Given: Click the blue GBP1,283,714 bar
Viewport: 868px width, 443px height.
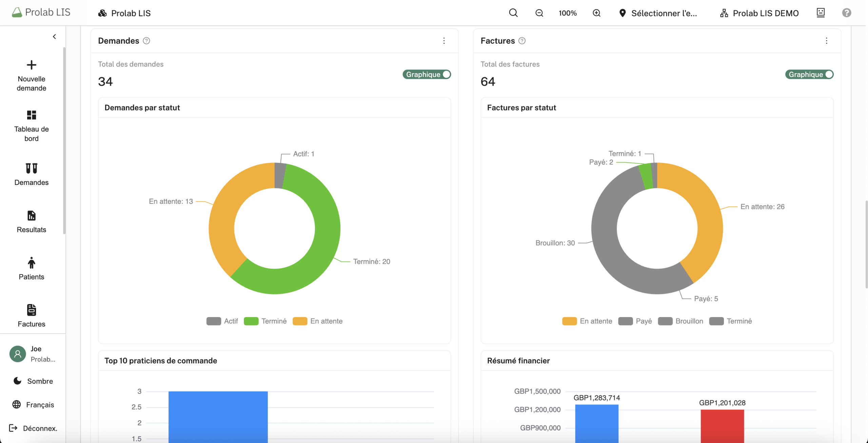Looking at the screenshot, I should click(597, 423).
